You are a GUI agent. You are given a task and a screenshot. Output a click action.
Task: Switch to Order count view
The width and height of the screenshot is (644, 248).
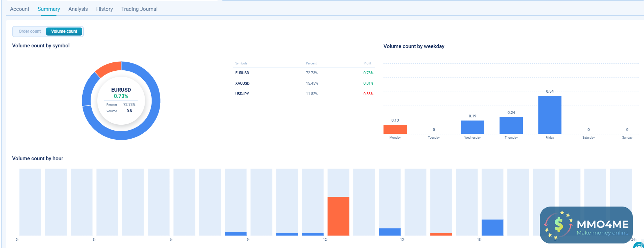[x=30, y=31]
